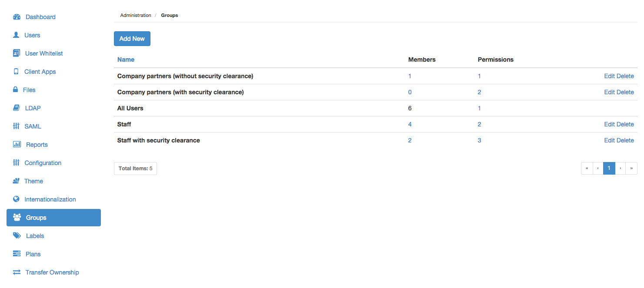Click the Users person icon
Viewport: 644px width, 288px height.
coord(17,35)
